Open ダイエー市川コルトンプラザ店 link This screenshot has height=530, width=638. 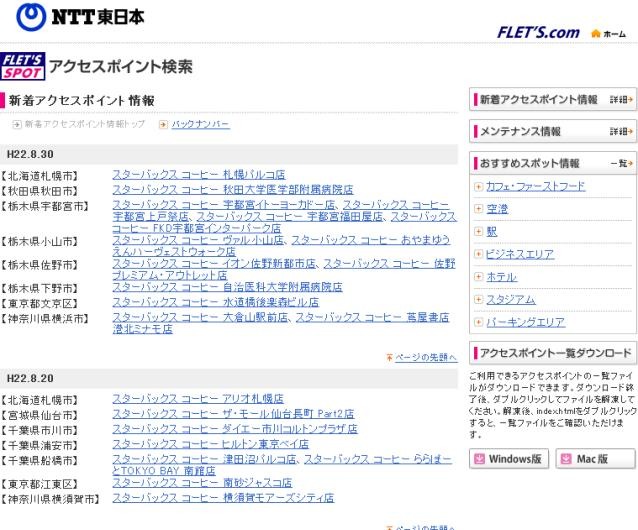tap(235, 429)
